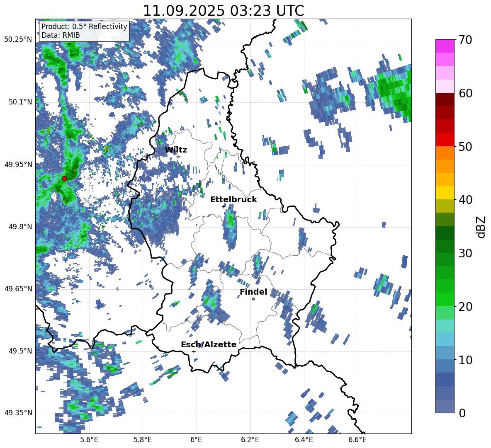Click the 50.1°N latitude label
Screen dimensions: 491x448
[20, 102]
